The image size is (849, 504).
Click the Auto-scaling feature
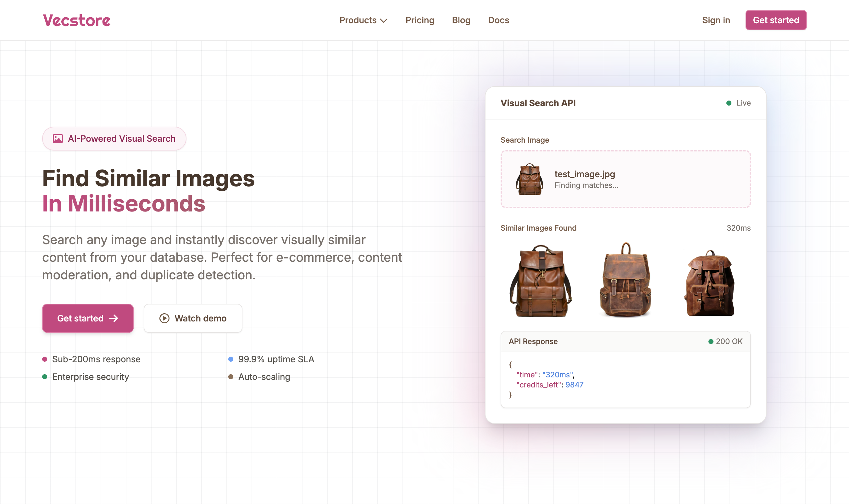tap(259, 377)
